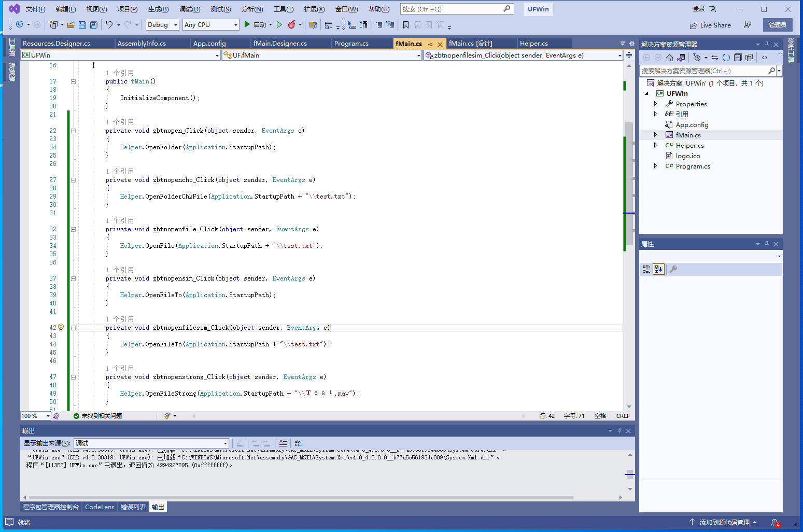Screen dimensions: 803x532
Task: Toggle word wrap in Output panel
Action: (299, 443)
